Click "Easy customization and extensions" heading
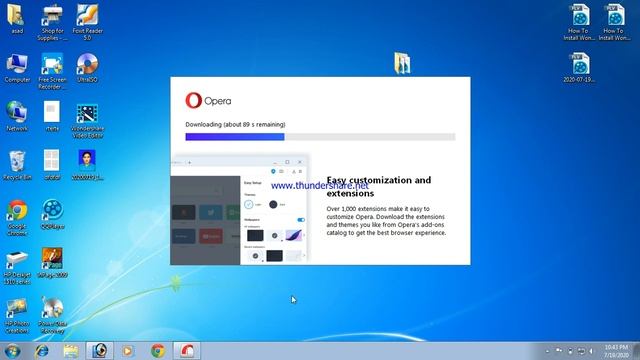The image size is (640, 360). point(379,187)
